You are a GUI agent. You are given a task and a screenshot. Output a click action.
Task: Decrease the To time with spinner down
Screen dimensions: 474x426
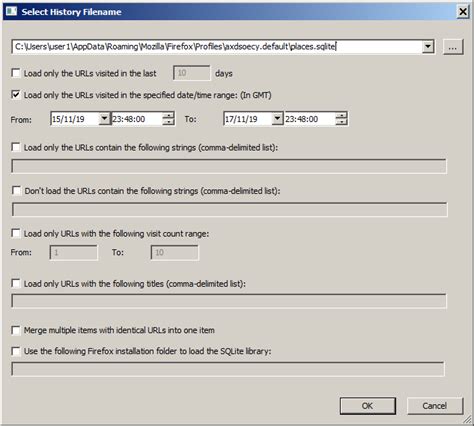tap(341, 122)
